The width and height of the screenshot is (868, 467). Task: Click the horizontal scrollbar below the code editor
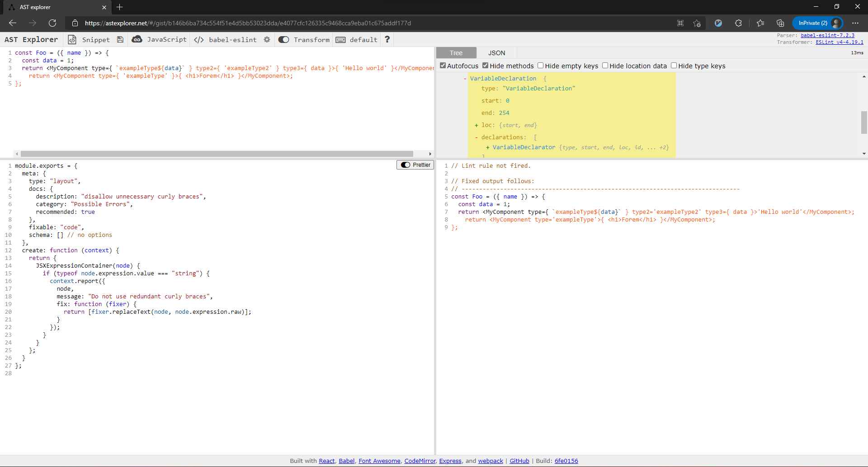coord(222,154)
